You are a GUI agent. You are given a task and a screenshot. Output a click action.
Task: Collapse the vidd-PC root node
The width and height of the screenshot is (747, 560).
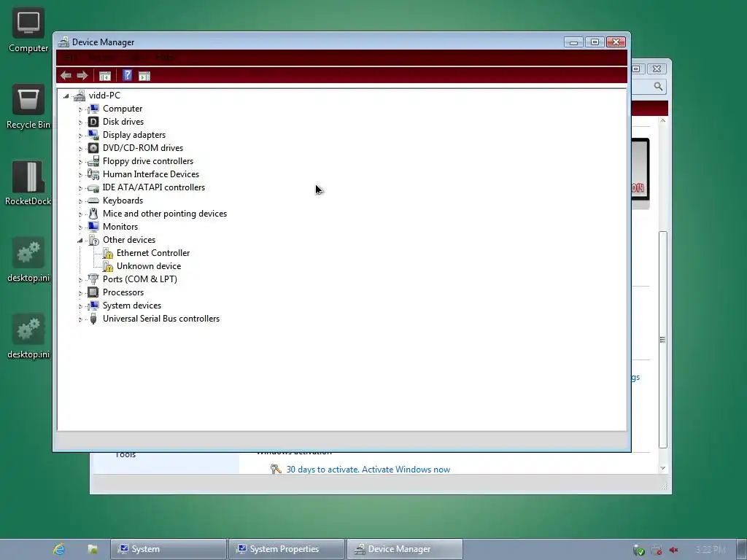66,96
